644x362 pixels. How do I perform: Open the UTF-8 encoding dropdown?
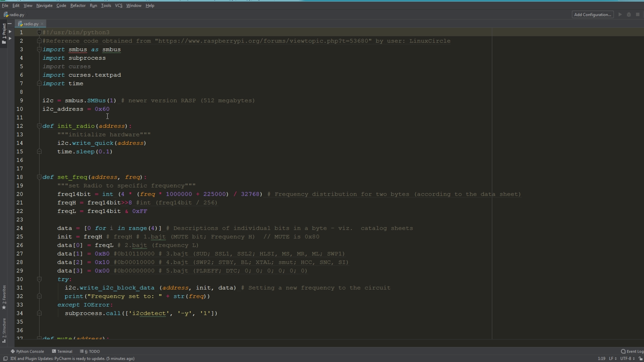626,358
